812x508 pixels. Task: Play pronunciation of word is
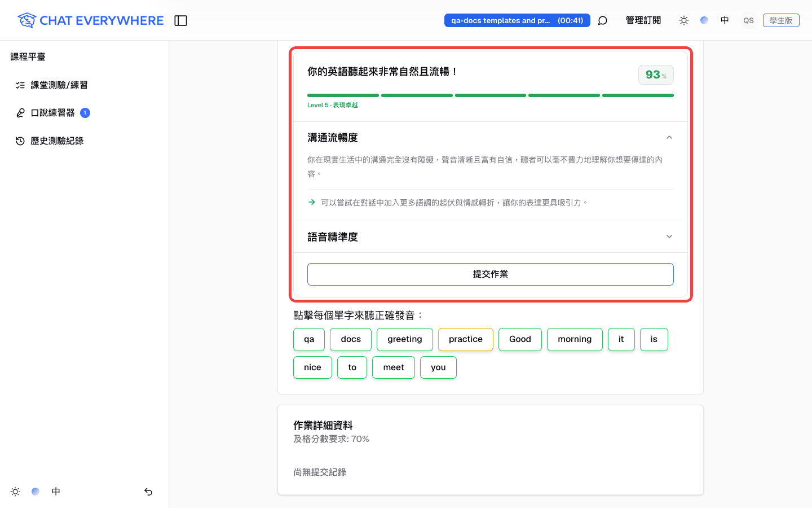654,339
